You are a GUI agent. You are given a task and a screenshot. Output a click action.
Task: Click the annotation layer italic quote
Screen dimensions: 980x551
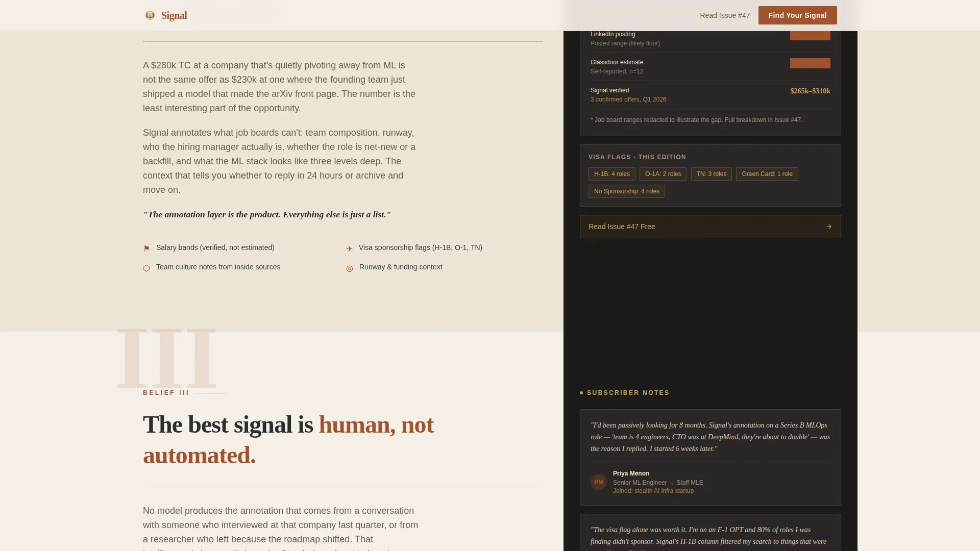tap(267, 215)
